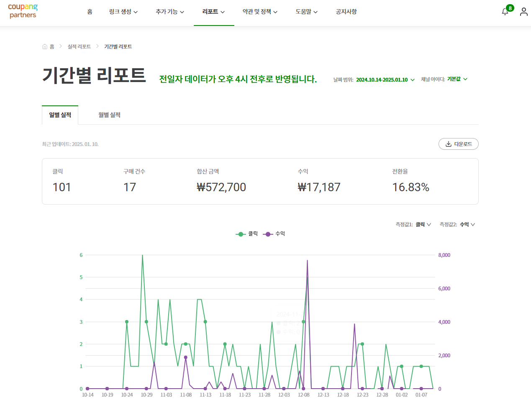This screenshot has width=531, height=420.
Task: Open the date range dropdown 2024.10.14-2025.01.10
Action: click(385, 79)
